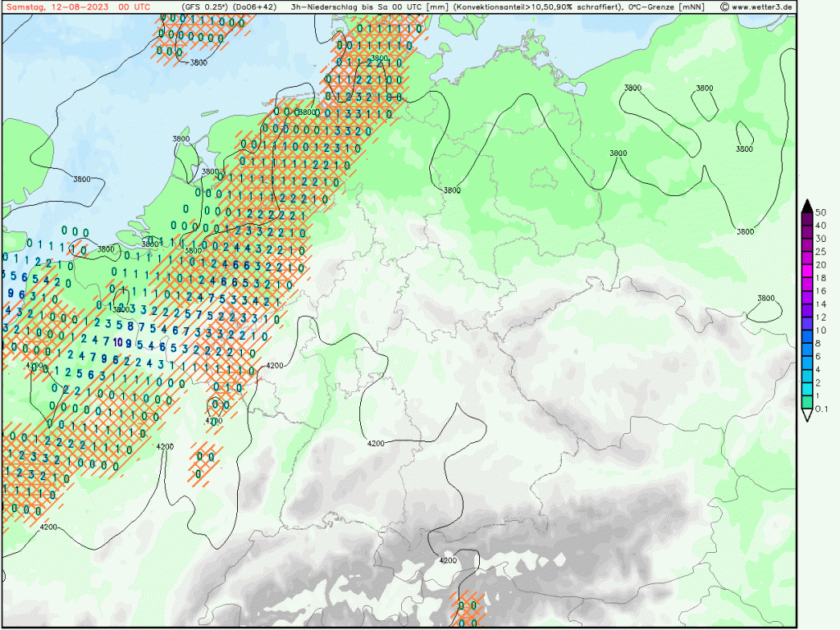
Task: Click the white bottom arrow of the legend
Action: (x=807, y=417)
